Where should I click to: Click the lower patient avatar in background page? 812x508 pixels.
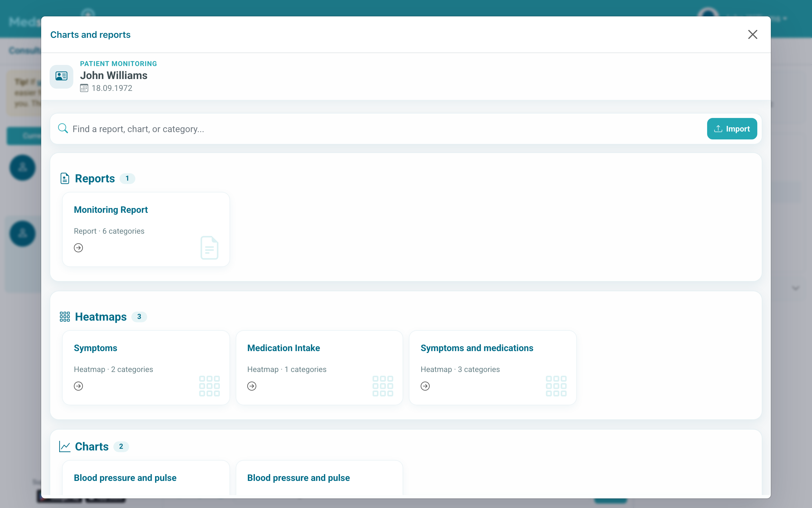[23, 233]
